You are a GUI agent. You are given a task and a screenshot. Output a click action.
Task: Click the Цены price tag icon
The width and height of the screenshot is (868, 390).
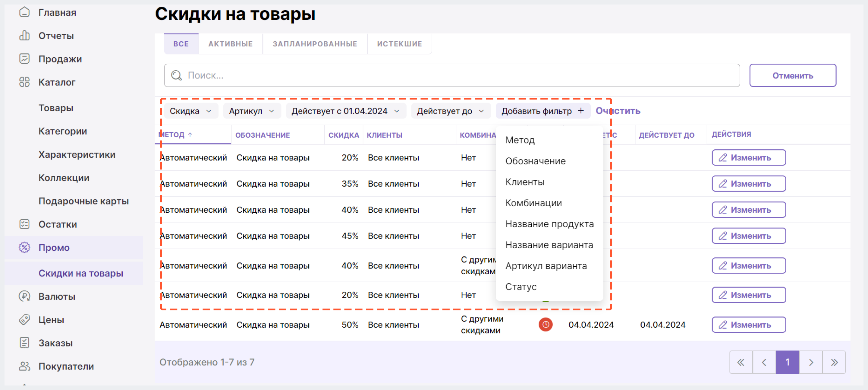pos(24,319)
